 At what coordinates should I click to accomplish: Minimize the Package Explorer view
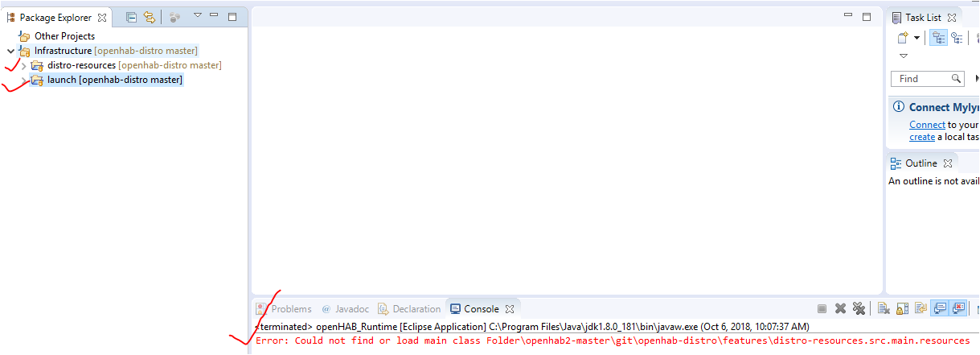(214, 15)
